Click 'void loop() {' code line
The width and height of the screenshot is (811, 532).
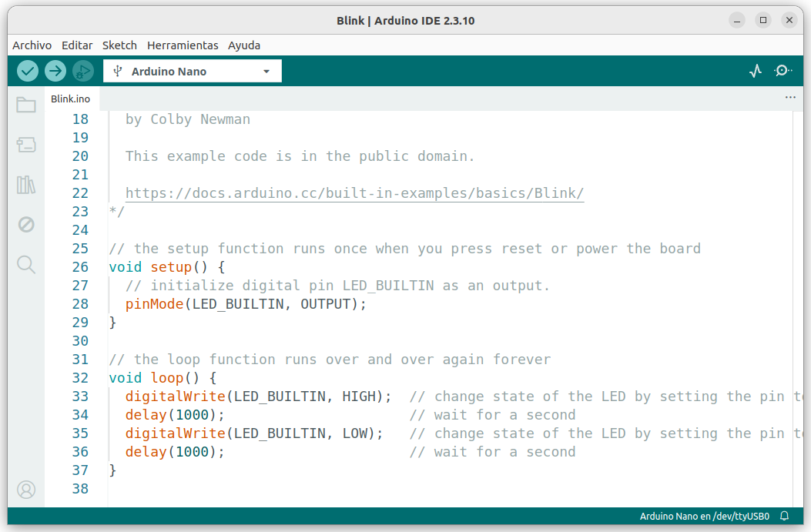163,378
